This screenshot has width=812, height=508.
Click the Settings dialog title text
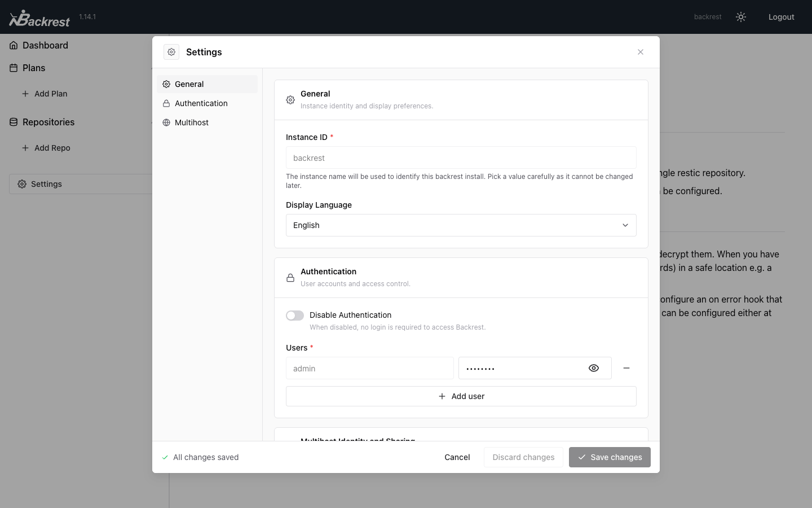point(204,52)
